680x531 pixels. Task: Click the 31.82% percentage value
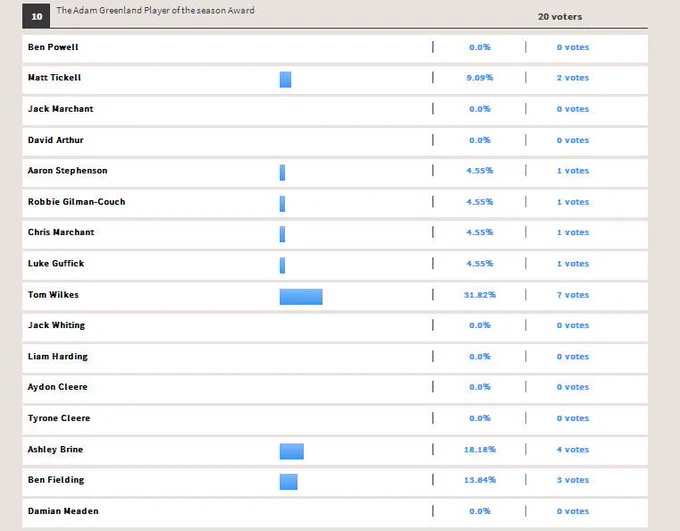[x=480, y=295]
